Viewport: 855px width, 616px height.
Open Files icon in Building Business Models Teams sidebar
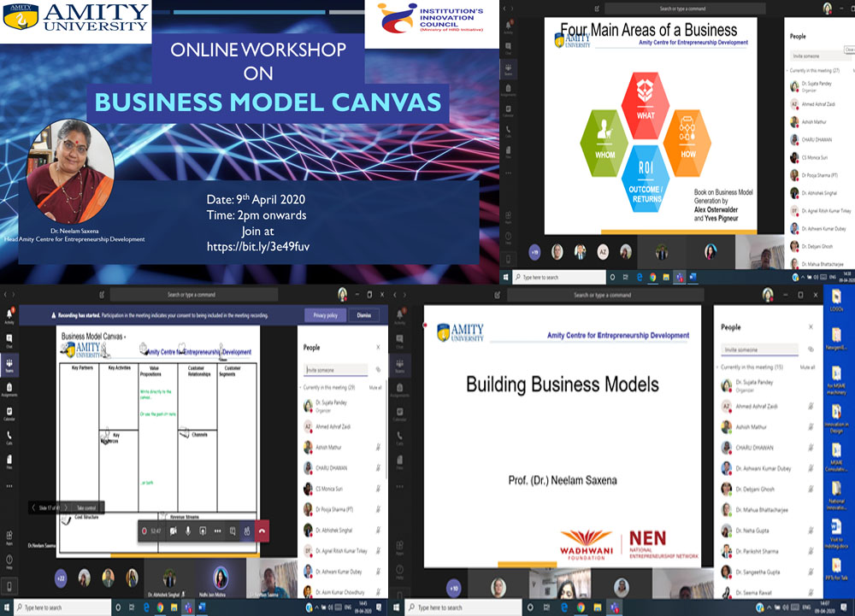tap(399, 461)
